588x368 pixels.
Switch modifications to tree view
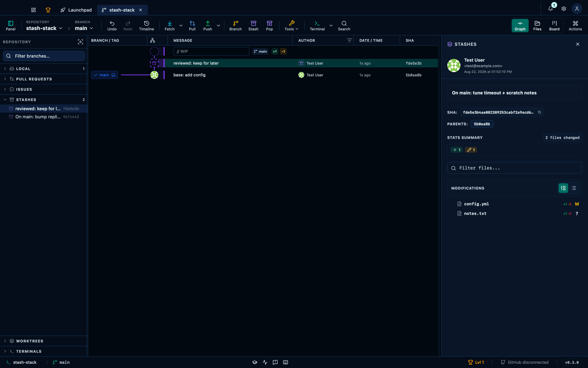pos(563,188)
